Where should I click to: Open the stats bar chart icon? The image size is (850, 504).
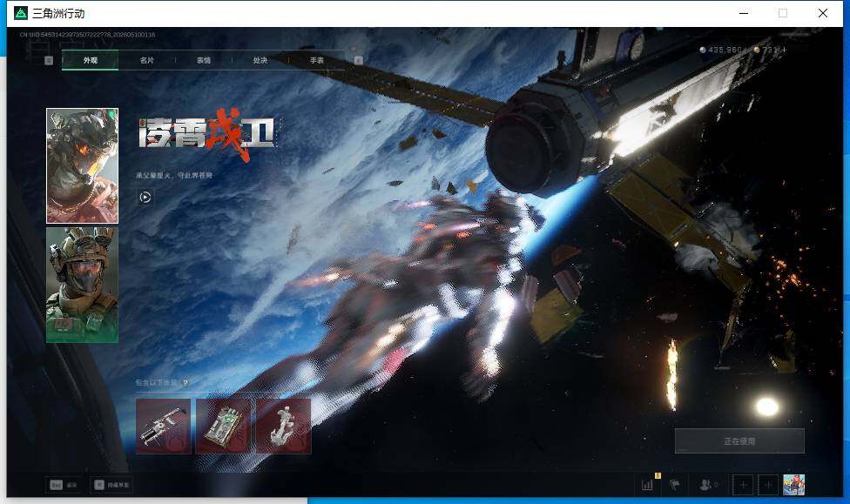pyautogui.click(x=647, y=485)
